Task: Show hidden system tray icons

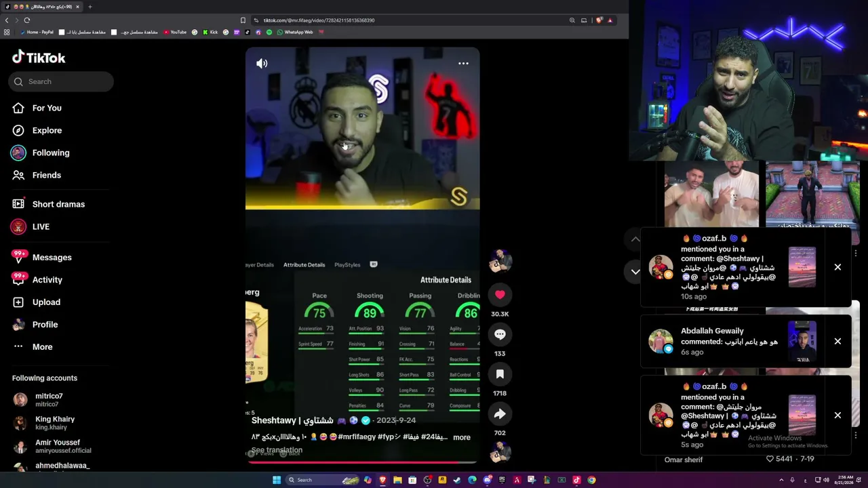Action: (x=781, y=481)
